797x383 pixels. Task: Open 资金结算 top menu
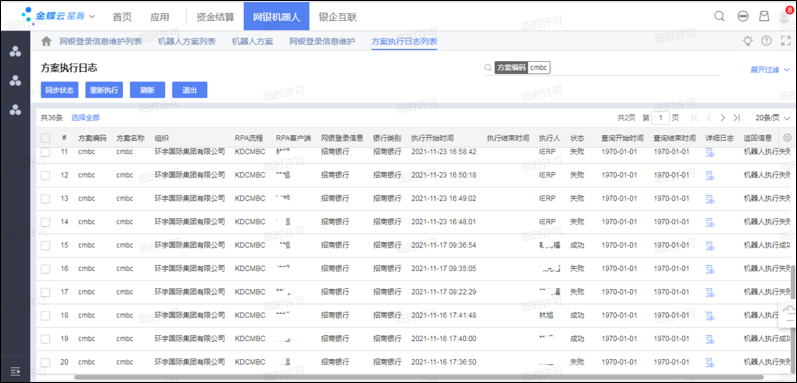click(x=216, y=17)
